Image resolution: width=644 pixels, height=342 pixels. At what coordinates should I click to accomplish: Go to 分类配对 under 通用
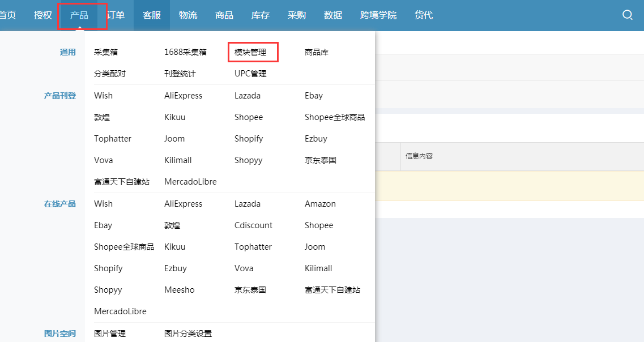[x=110, y=74]
